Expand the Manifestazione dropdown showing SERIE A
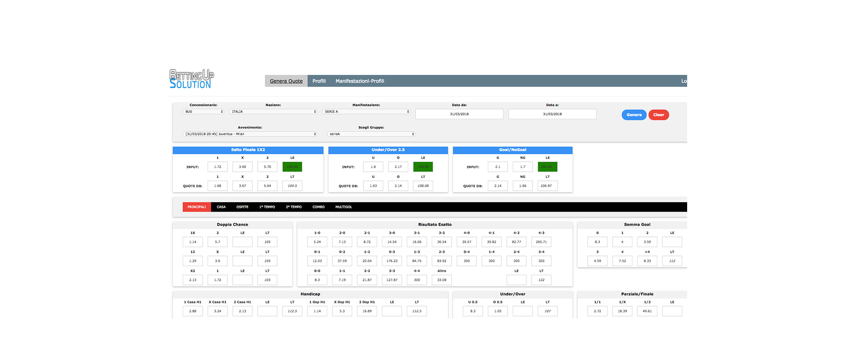Image resolution: width=868 pixels, height=359 pixels. coord(366,112)
